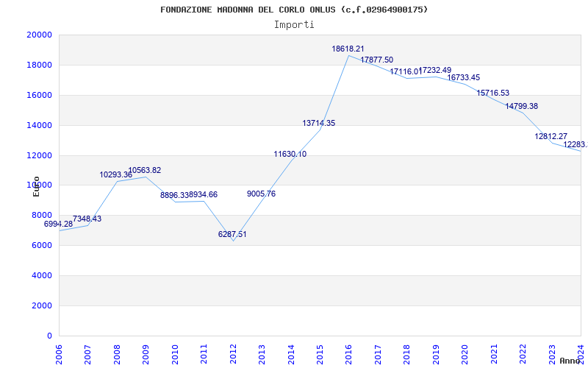Click the data label 13714.35
The width and height of the screenshot is (588, 368).
point(319,123)
